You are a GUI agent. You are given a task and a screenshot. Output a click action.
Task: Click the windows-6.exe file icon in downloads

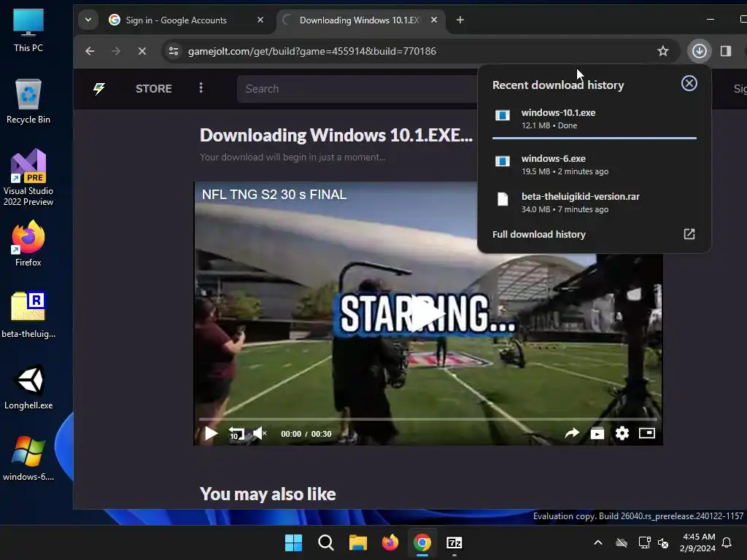(503, 161)
